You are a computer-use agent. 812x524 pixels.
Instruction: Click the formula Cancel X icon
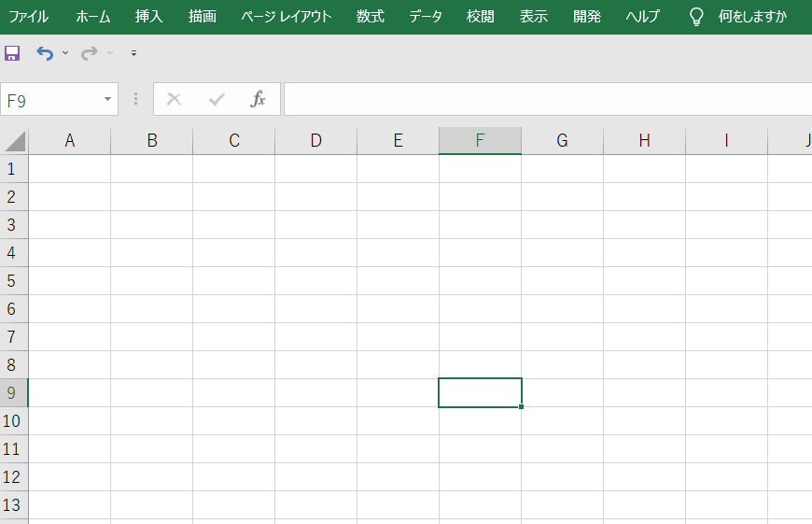pos(174,99)
